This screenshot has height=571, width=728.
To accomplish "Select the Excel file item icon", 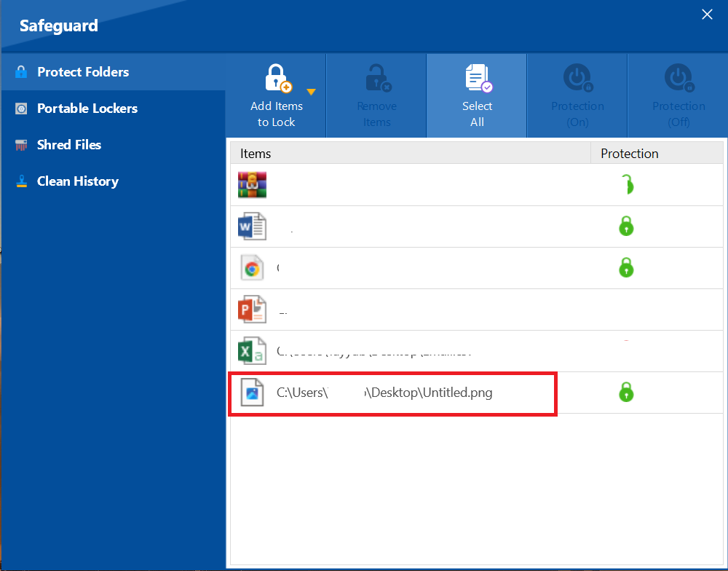I will tap(253, 351).
